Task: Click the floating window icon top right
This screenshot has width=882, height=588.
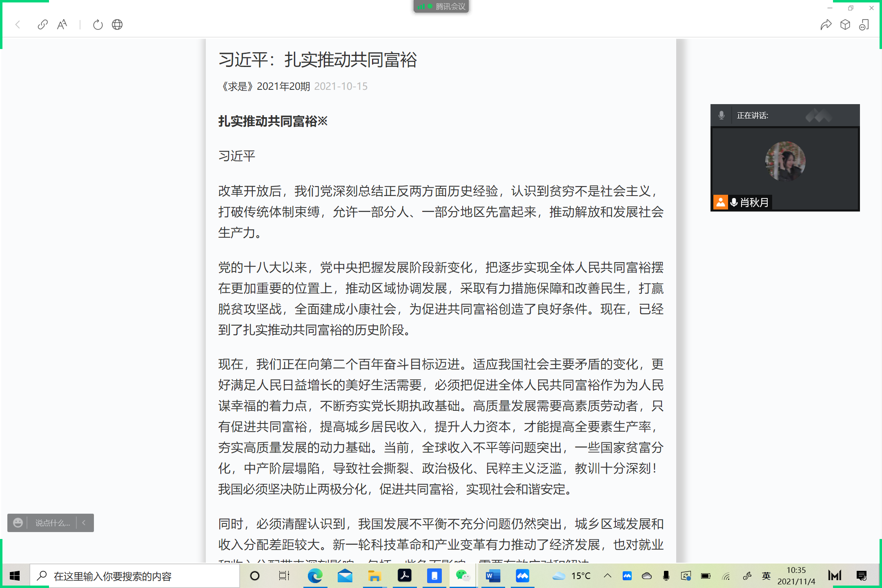Action: pos(864,24)
